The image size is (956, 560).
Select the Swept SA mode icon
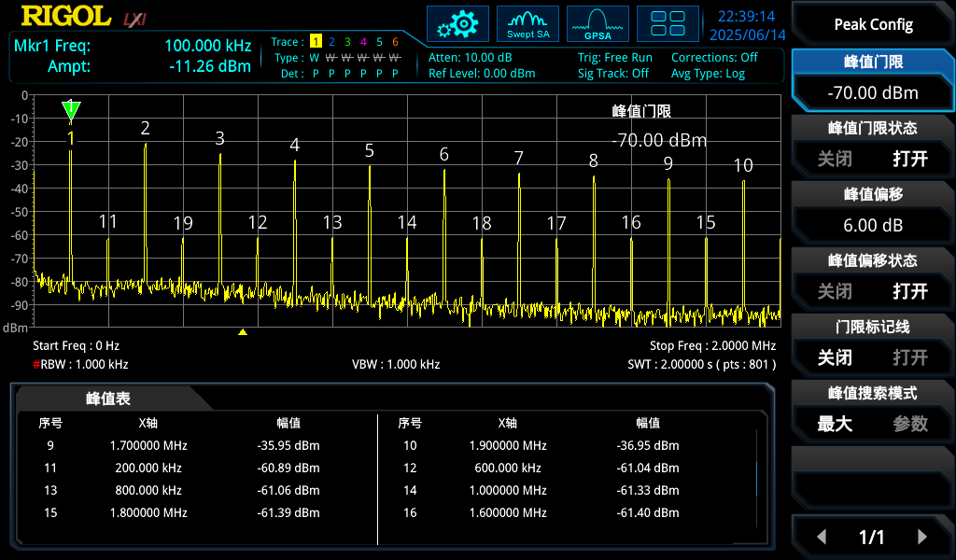(528, 24)
